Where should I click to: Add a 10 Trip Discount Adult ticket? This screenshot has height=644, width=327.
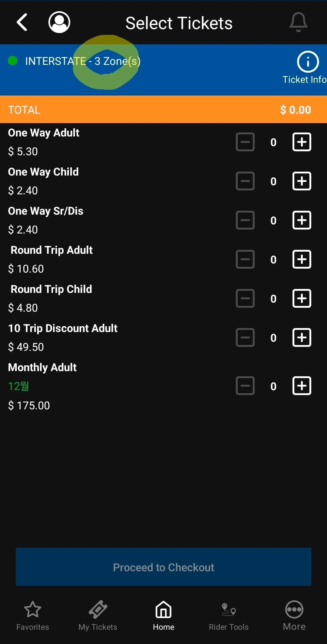click(x=302, y=337)
